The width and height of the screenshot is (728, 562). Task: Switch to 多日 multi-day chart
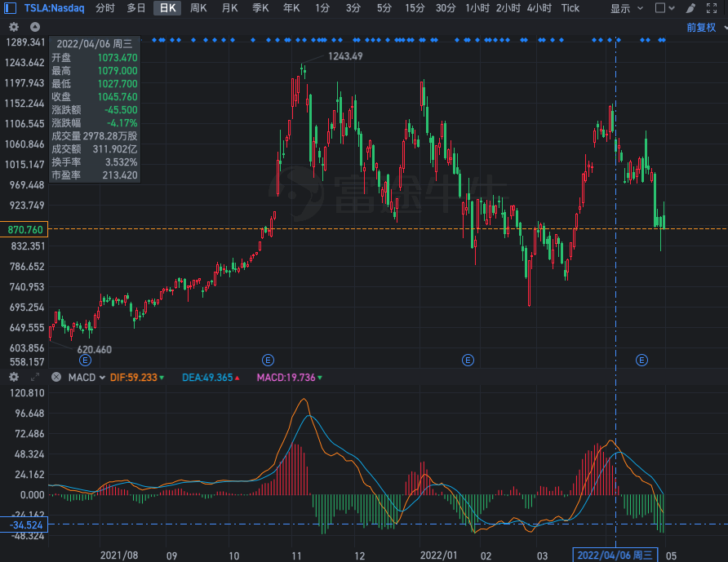click(136, 8)
